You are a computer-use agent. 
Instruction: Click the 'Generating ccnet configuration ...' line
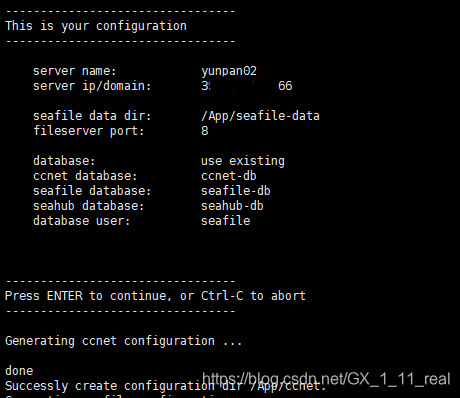pyautogui.click(x=124, y=341)
